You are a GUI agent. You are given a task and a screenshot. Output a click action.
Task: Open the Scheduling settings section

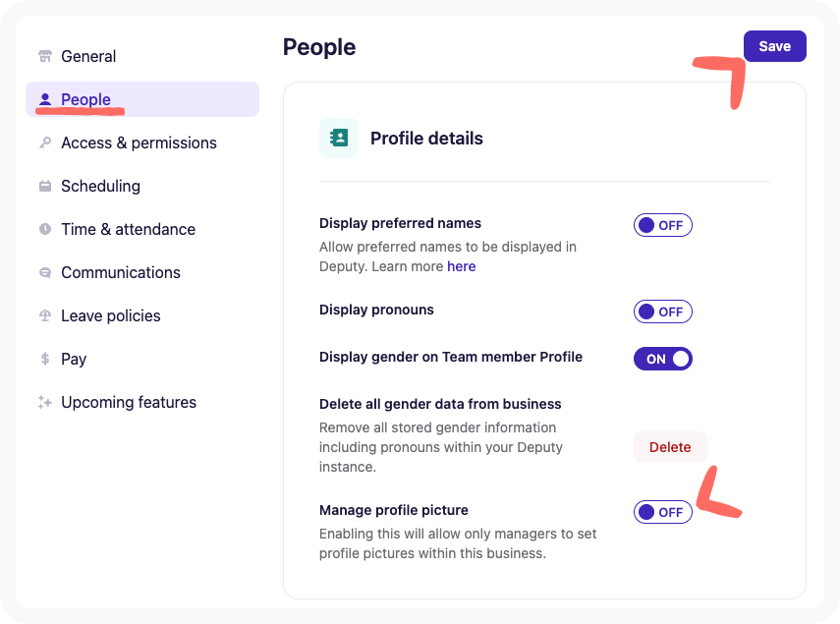pyautogui.click(x=99, y=186)
